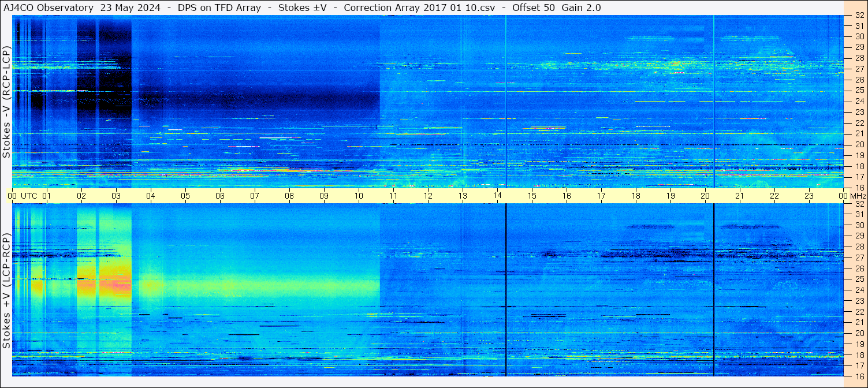Click the 16 MHz label of the Stokes -V panel
The image size is (868, 388).
(x=859, y=188)
